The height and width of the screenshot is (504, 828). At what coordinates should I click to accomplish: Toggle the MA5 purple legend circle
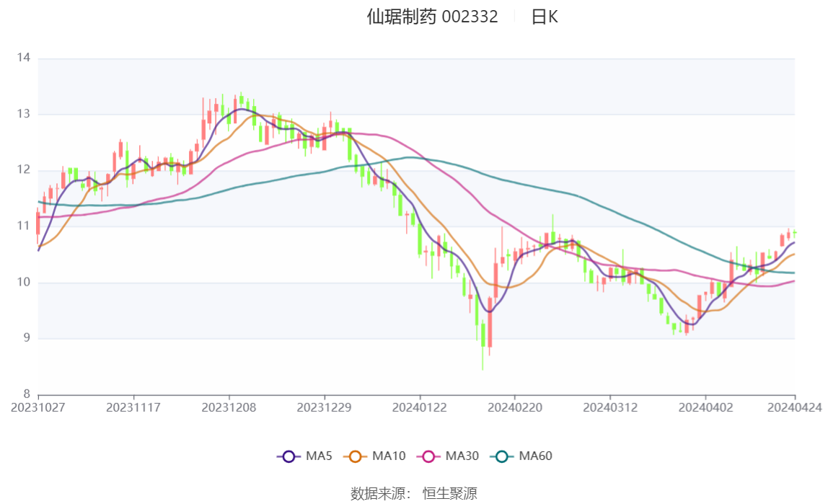point(289,456)
